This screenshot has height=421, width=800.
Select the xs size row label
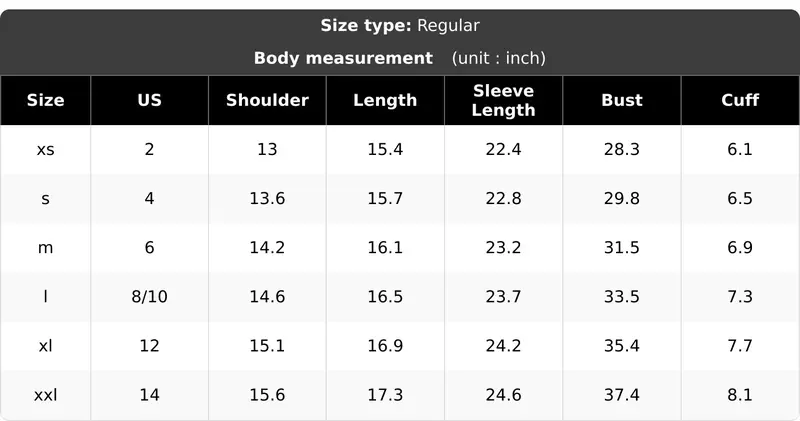pyautogui.click(x=45, y=150)
